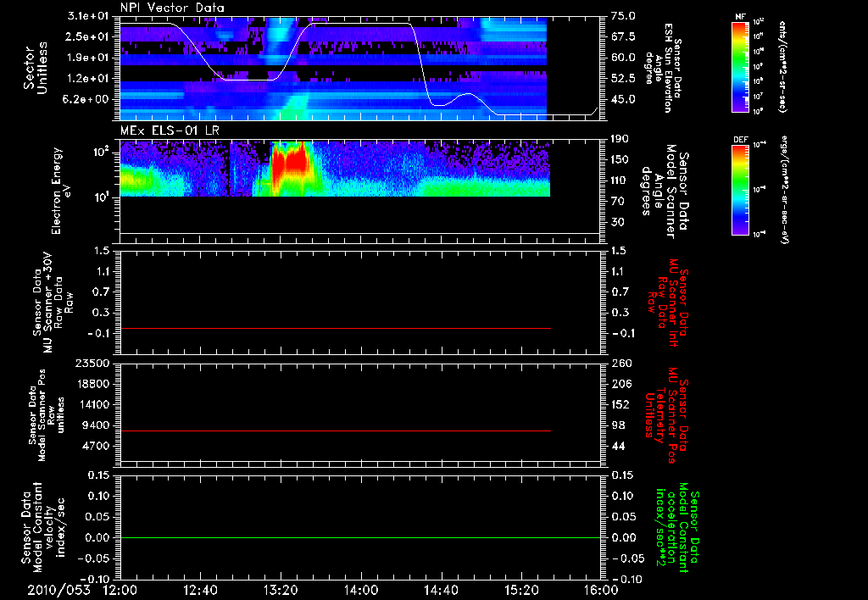Click the 'ESH Sun Elevation Angle' axis title

point(663,68)
